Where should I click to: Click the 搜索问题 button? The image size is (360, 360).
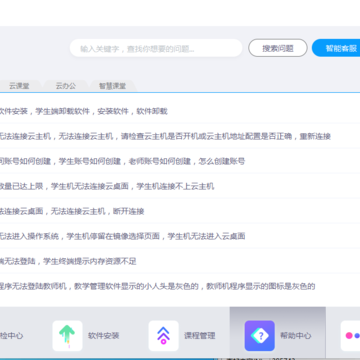(278, 48)
